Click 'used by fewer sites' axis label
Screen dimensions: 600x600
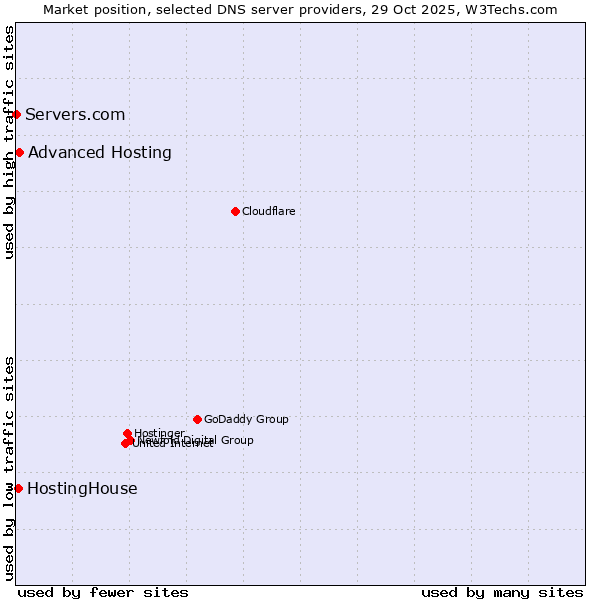click(x=103, y=592)
